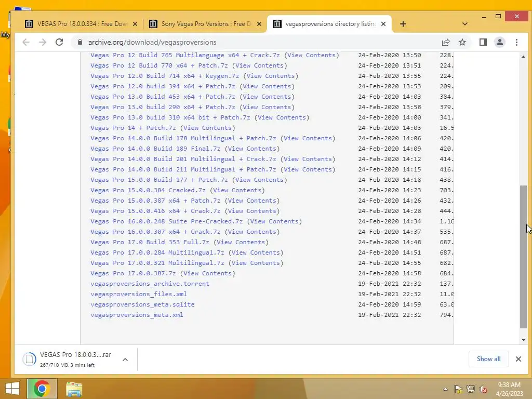Expand download item options chevron
The height and width of the screenshot is (399, 532).
(125, 360)
